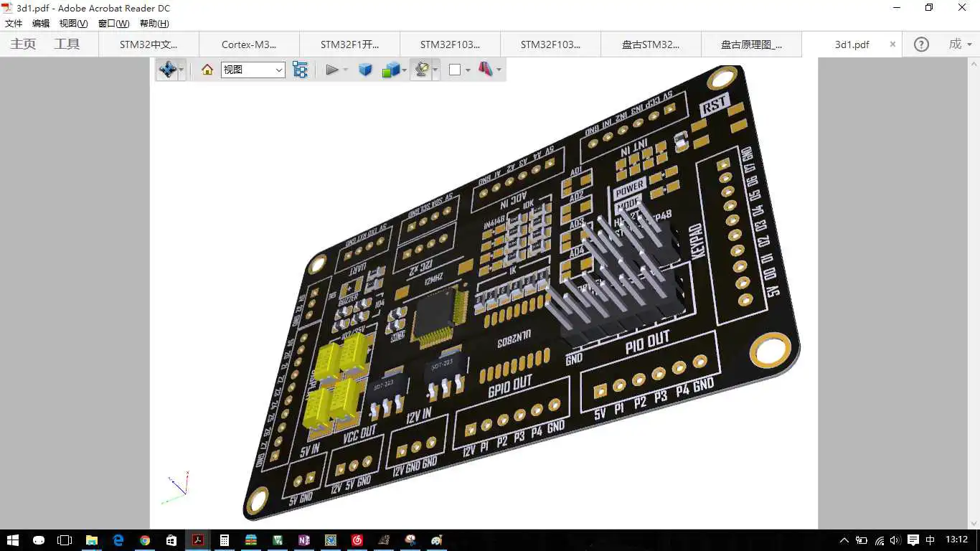Click the cross section toggle icon

tap(486, 70)
